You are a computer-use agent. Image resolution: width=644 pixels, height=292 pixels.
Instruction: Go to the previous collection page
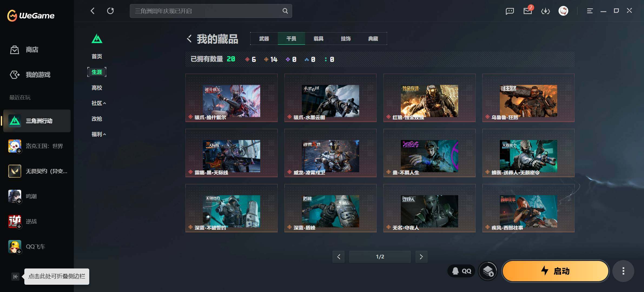click(x=338, y=257)
